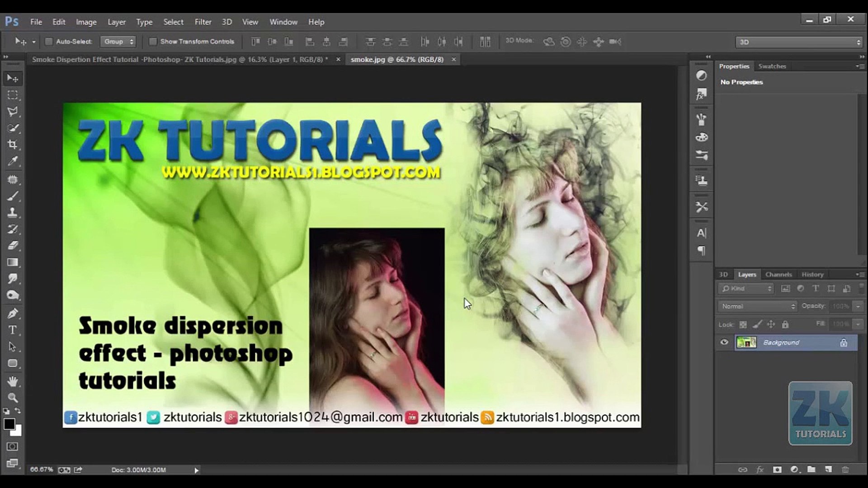Choose the Polygonal Lasso tool

(13, 112)
